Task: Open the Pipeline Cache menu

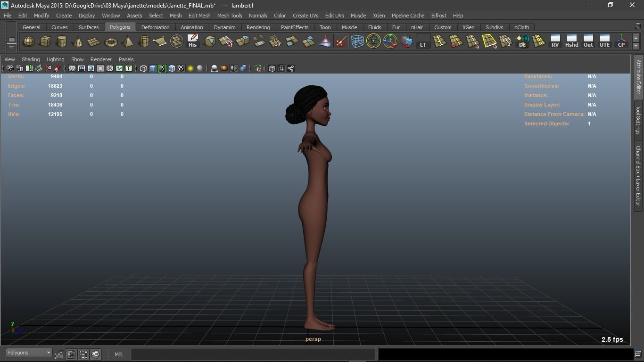Action: click(x=408, y=16)
